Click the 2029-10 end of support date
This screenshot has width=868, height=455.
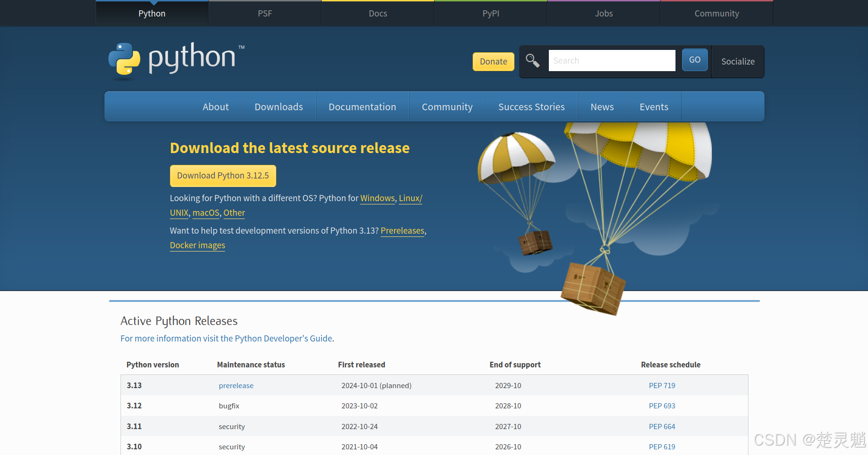click(x=508, y=386)
